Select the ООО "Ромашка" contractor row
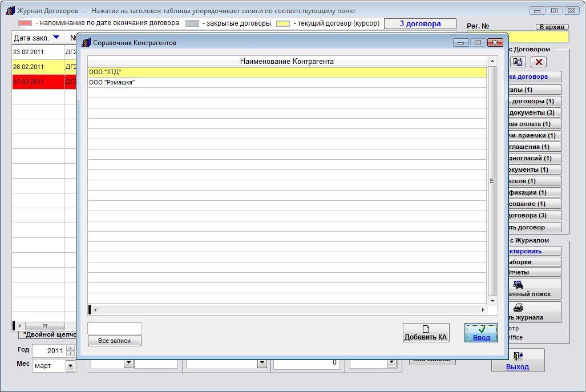The width and height of the screenshot is (586, 392). (x=287, y=83)
